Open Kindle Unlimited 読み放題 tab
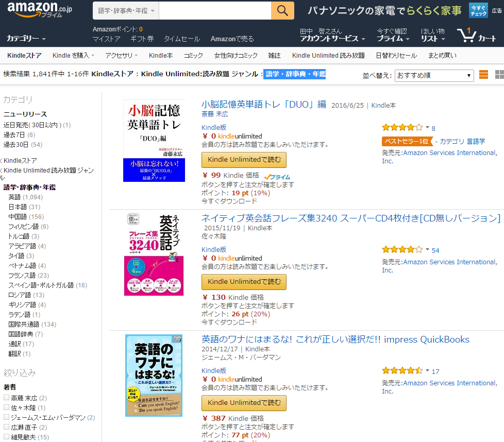 coord(328,56)
